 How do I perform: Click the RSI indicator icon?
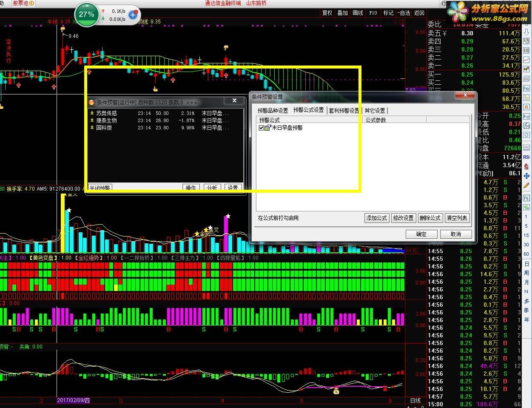526,157
